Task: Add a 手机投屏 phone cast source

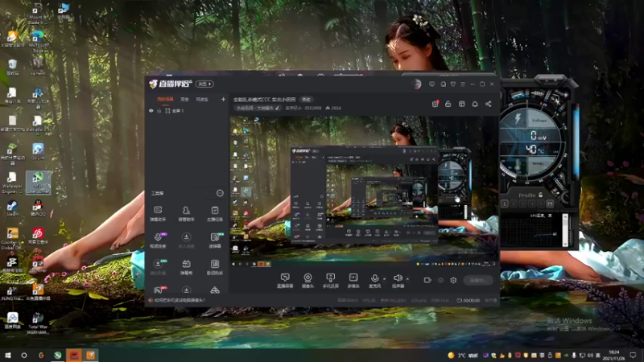Action: click(x=330, y=281)
